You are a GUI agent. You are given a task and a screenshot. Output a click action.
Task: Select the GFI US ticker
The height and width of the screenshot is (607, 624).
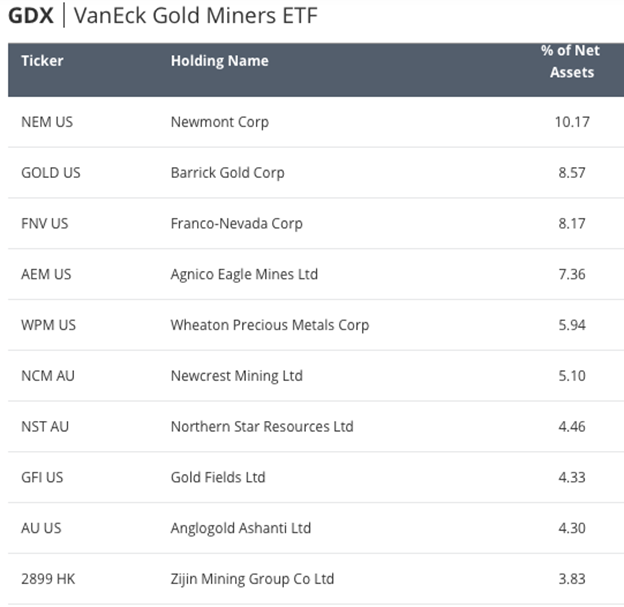[x=42, y=478]
